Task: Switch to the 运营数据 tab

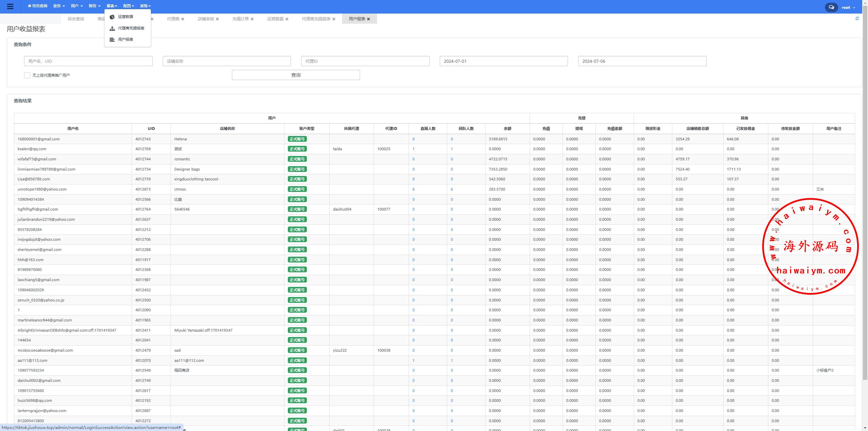Action: (275, 19)
